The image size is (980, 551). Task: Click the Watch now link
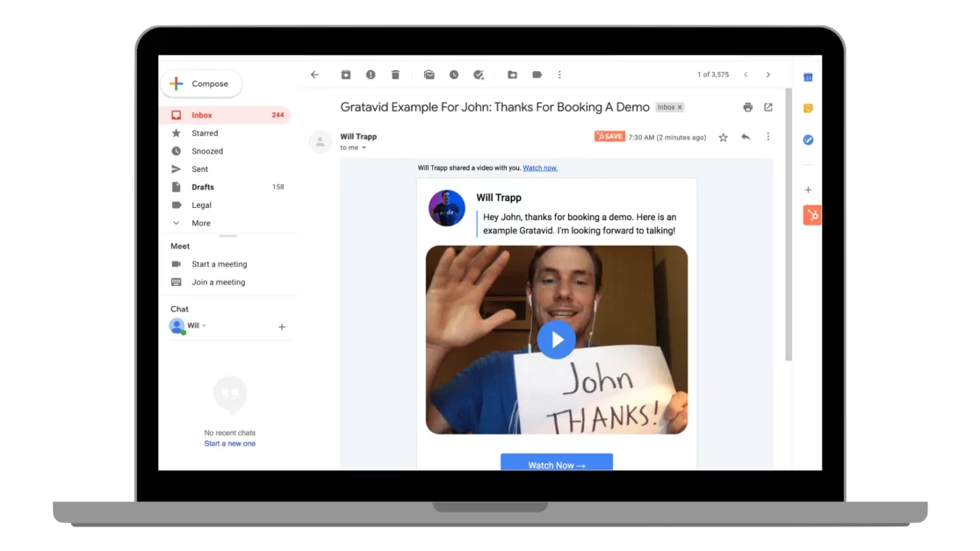540,168
